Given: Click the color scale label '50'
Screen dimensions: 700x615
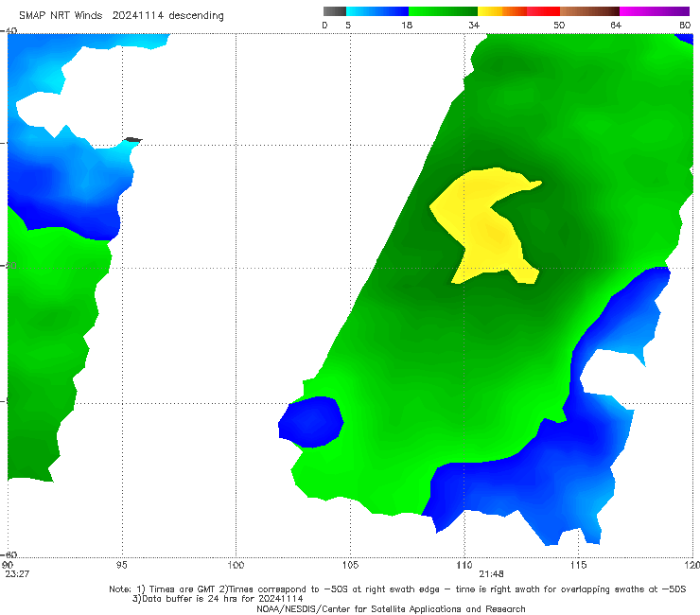Looking at the screenshot, I should coord(559,25).
